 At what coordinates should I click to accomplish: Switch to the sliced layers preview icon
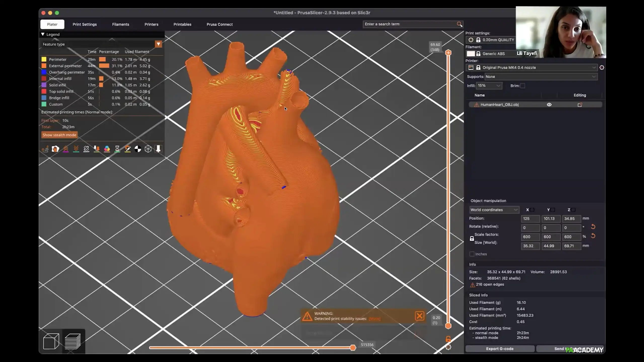click(73, 341)
